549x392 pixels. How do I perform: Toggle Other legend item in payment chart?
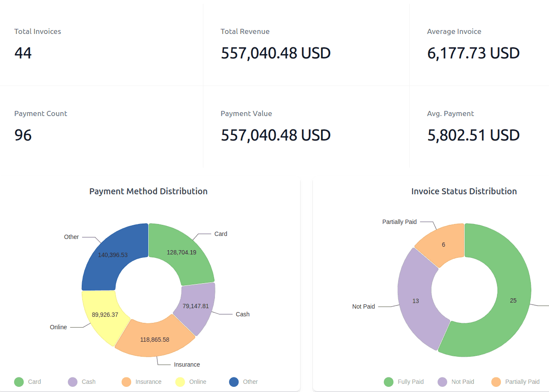(243, 382)
